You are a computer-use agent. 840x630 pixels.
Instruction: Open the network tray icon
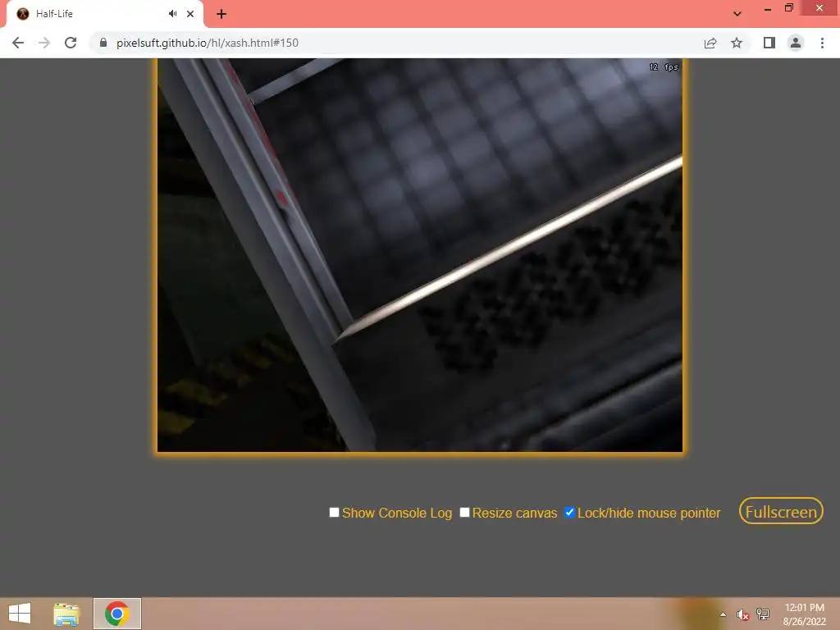click(x=763, y=614)
